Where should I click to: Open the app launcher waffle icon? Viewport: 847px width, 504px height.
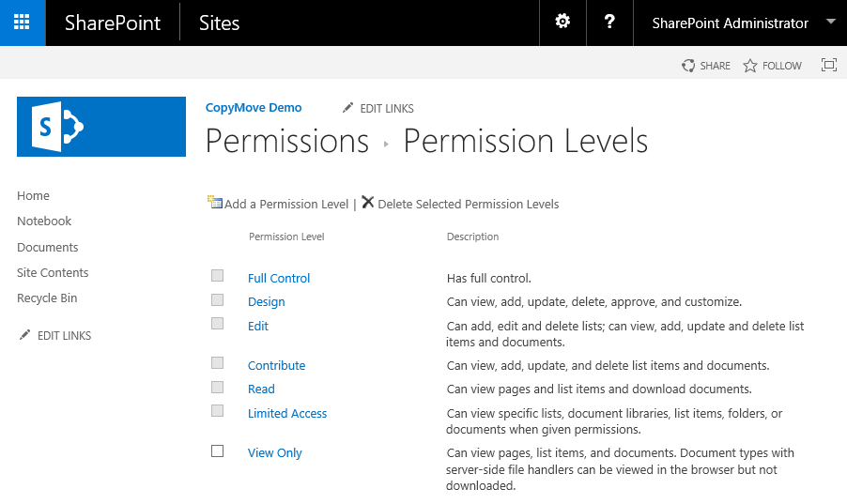(22, 23)
